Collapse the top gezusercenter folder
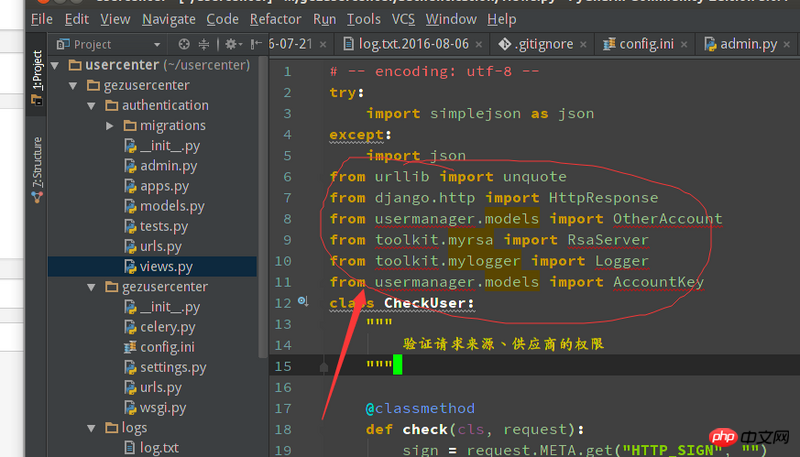The height and width of the screenshot is (457, 800). pyautogui.click(x=73, y=86)
